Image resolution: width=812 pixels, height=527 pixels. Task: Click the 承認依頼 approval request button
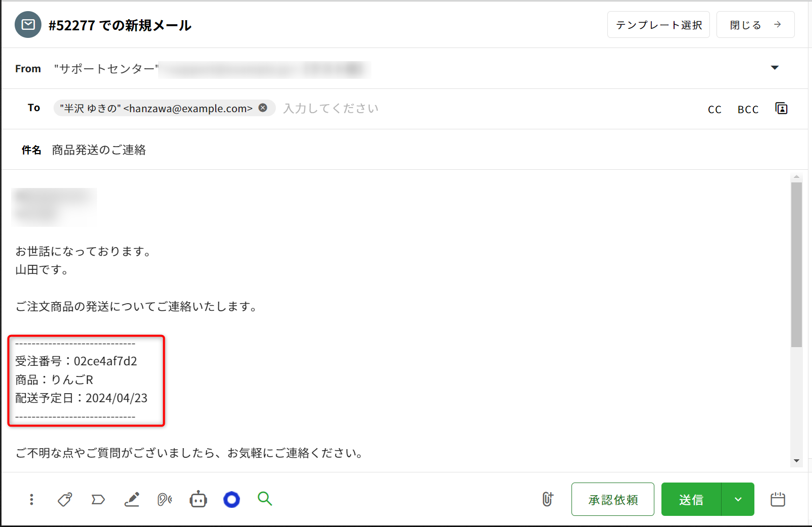coord(612,499)
